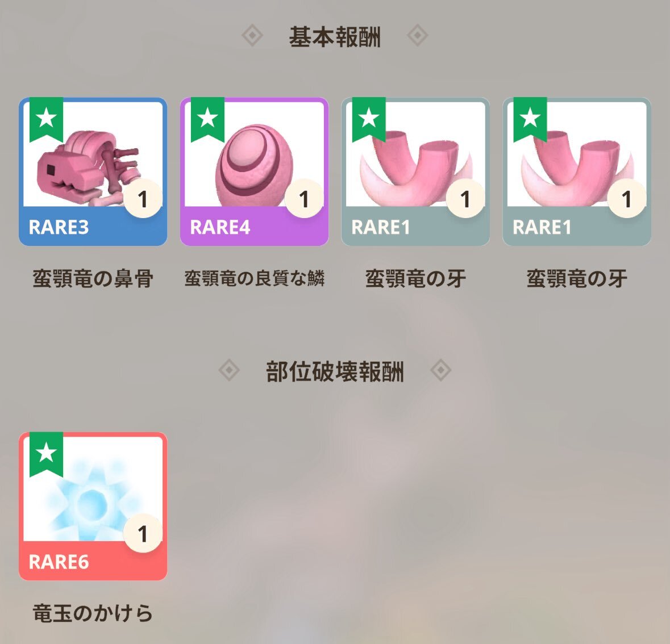
Task: Tap the glowing blue 竜玉のかけら shard image
Action: (90, 500)
